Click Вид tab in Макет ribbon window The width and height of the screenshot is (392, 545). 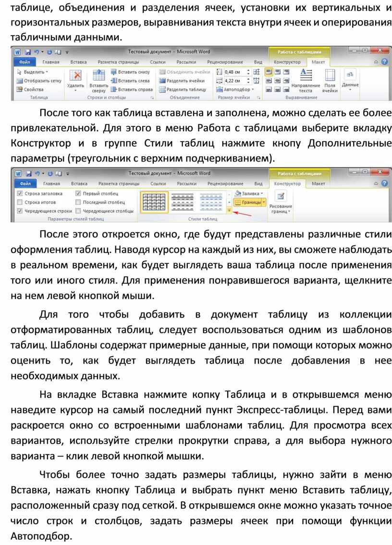click(258, 62)
